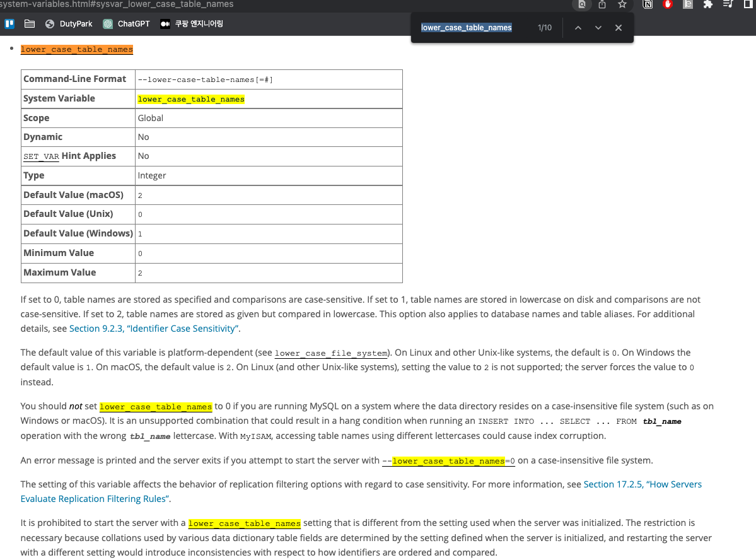Click the italic word 'not' in paragraph
Image resolution: width=756 pixels, height=560 pixels.
(76, 406)
